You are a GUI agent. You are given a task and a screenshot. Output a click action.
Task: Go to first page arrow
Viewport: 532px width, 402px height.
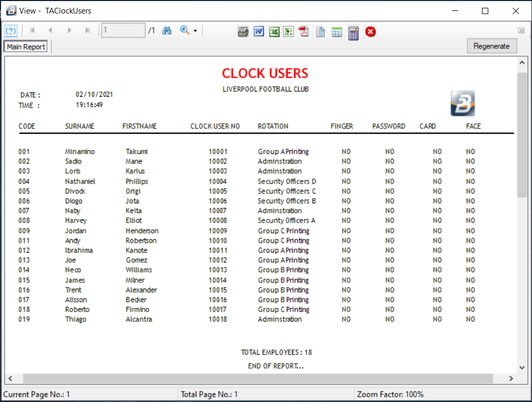pyautogui.click(x=32, y=31)
